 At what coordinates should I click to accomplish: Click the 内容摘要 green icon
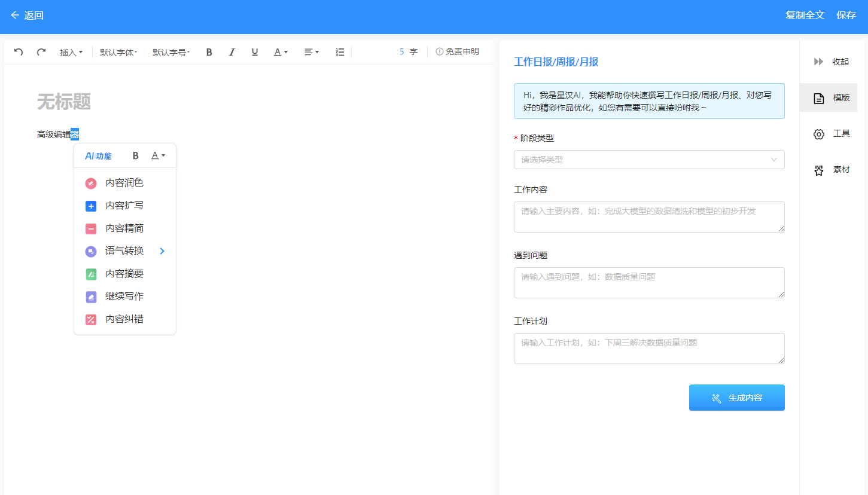click(x=91, y=274)
